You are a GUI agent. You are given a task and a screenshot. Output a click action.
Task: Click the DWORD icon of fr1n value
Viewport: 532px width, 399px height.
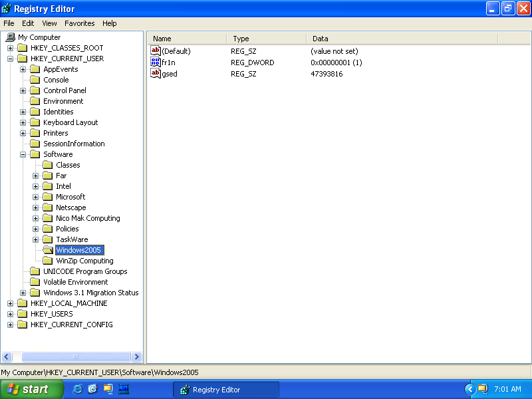156,62
